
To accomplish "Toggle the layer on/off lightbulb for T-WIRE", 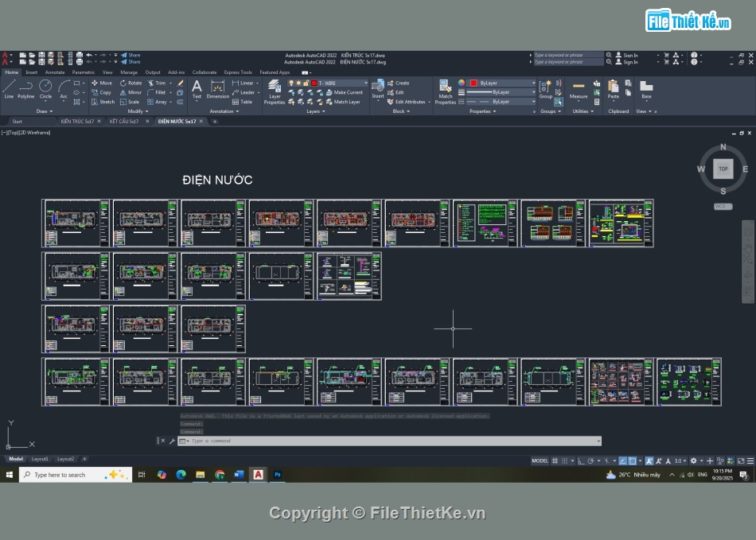I will [x=290, y=83].
